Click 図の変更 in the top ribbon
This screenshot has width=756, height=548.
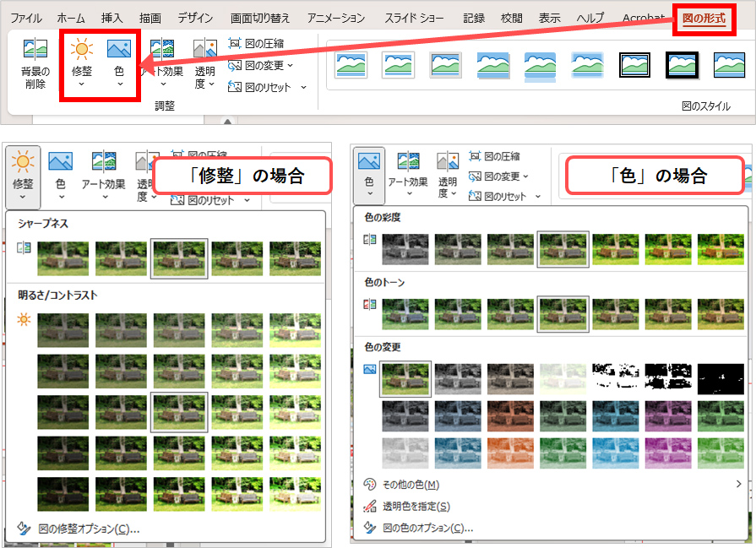(x=256, y=65)
